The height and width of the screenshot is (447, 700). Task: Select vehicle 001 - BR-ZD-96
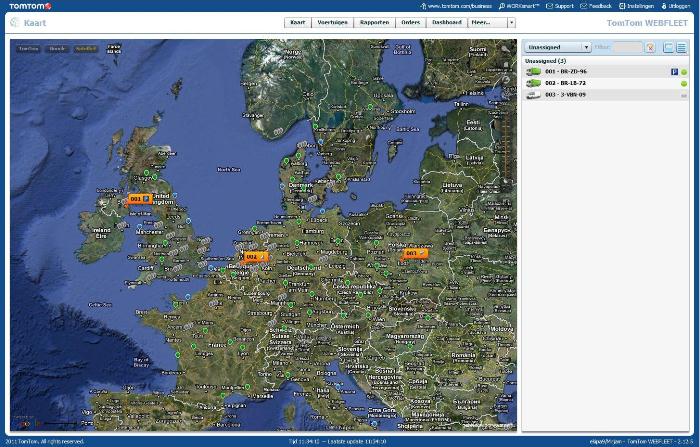(x=605, y=71)
